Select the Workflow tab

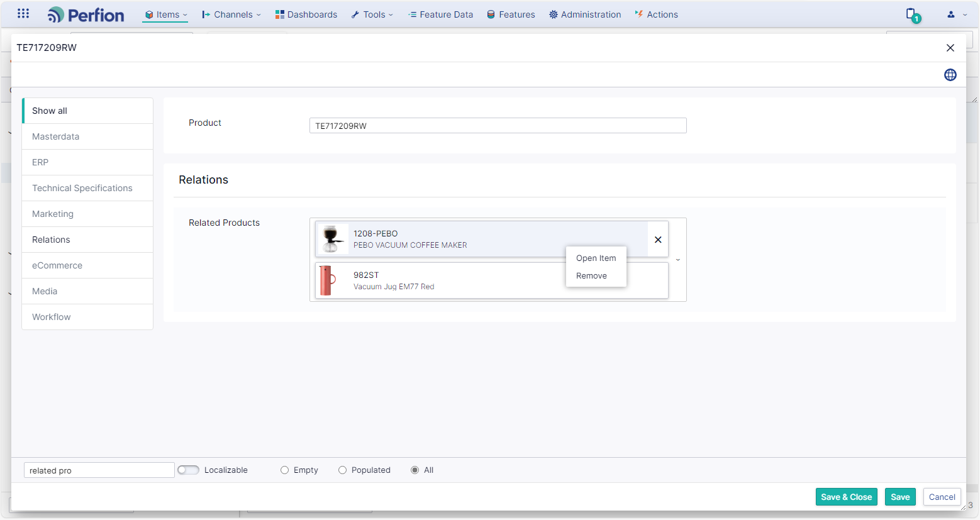[x=87, y=317]
